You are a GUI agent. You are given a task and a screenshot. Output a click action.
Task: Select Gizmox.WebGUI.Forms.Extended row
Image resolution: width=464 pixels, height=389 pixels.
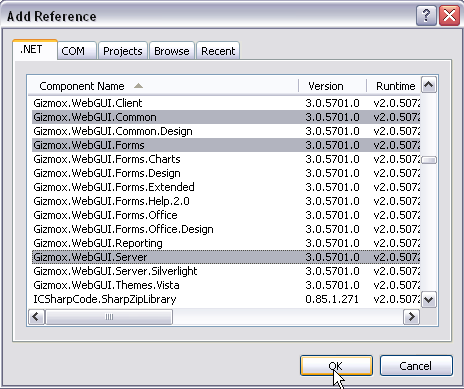tap(226, 187)
